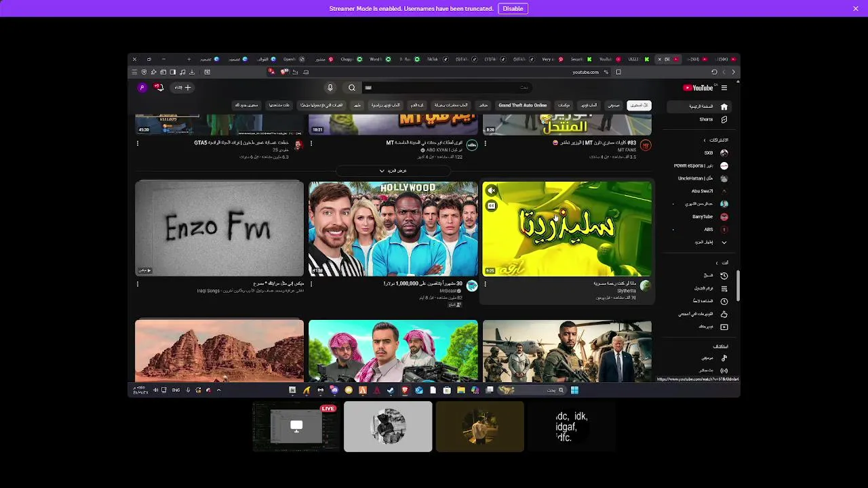Open options menu for ABO KYAN MT video
Image resolution: width=868 pixels, height=488 pixels.
(311, 143)
